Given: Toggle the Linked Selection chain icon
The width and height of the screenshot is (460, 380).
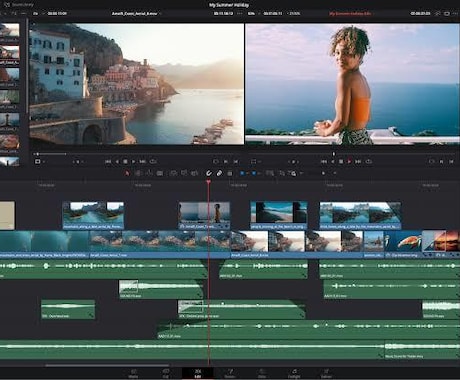Looking at the screenshot, I should 219,173.
